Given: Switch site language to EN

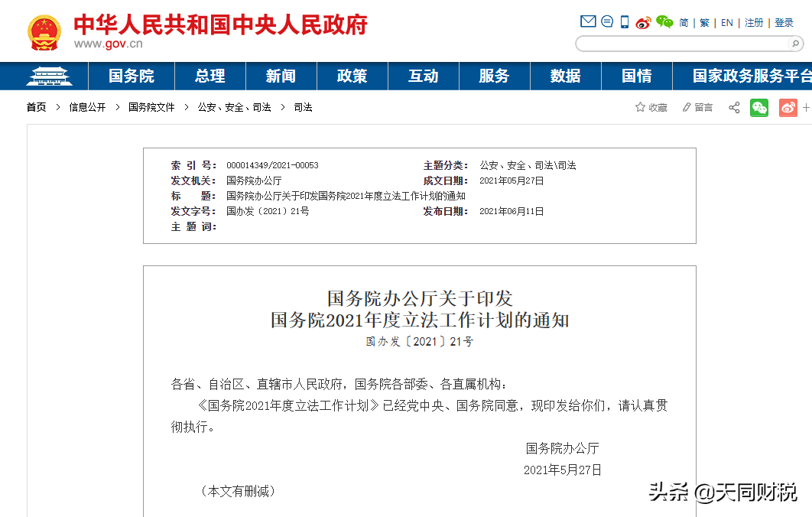Looking at the screenshot, I should pyautogui.click(x=726, y=23).
